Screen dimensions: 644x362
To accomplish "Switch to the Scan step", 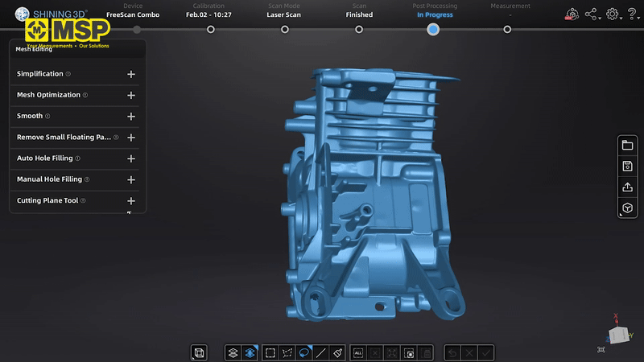I will point(359,29).
